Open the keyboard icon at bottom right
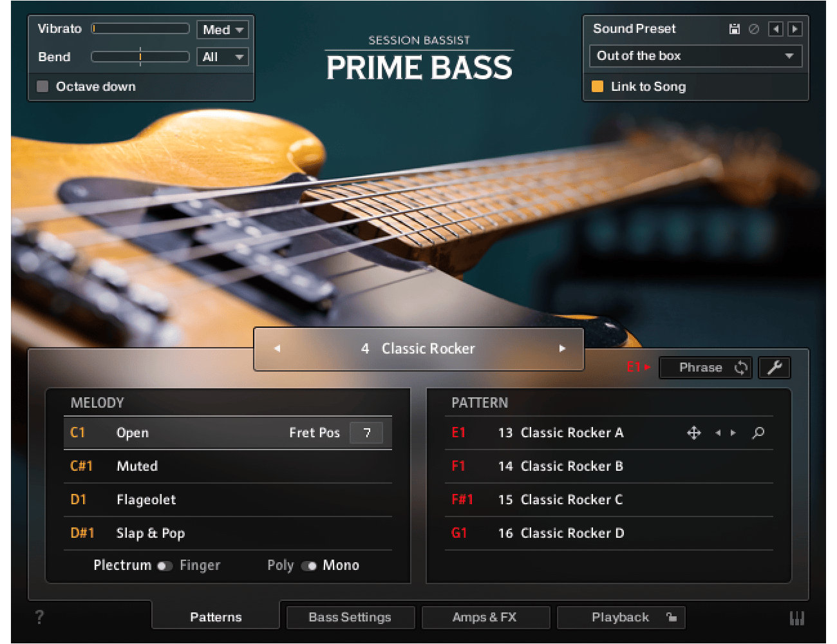837x644 pixels. 797,618
